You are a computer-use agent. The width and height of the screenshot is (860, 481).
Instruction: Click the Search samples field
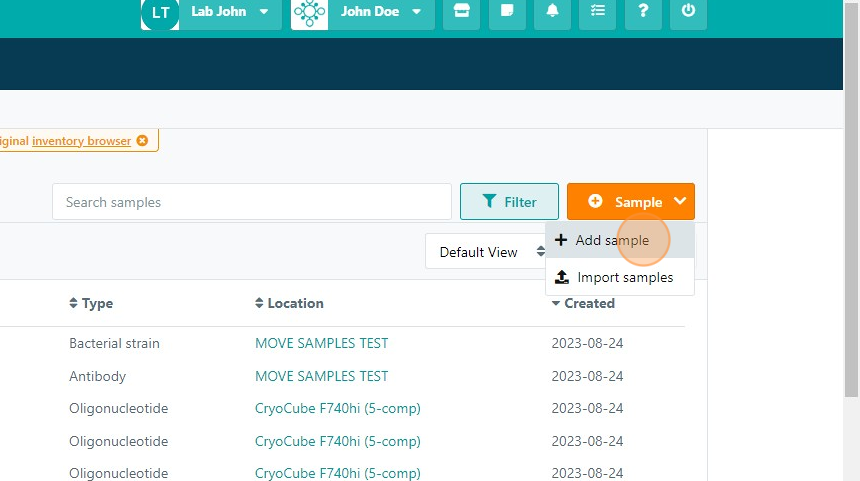(x=251, y=202)
